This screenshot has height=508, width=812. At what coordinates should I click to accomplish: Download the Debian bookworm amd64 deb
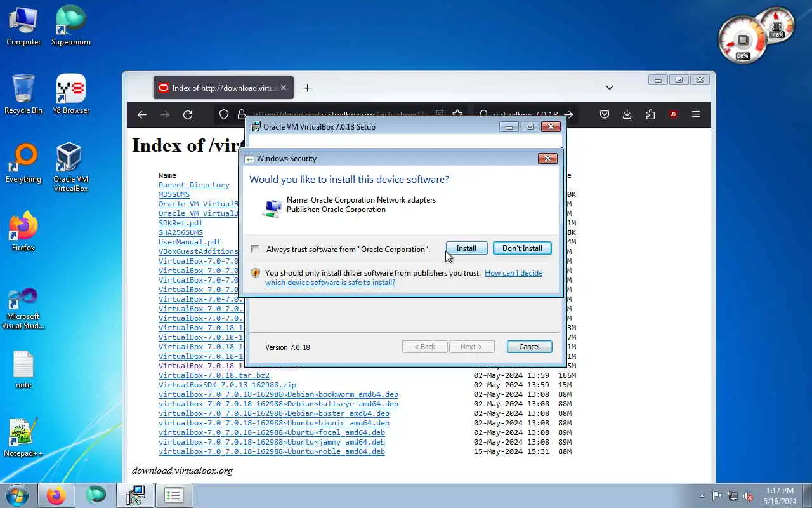(278, 394)
